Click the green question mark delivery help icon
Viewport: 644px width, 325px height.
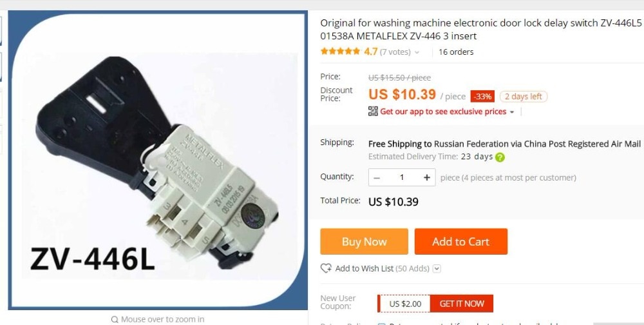pos(500,157)
